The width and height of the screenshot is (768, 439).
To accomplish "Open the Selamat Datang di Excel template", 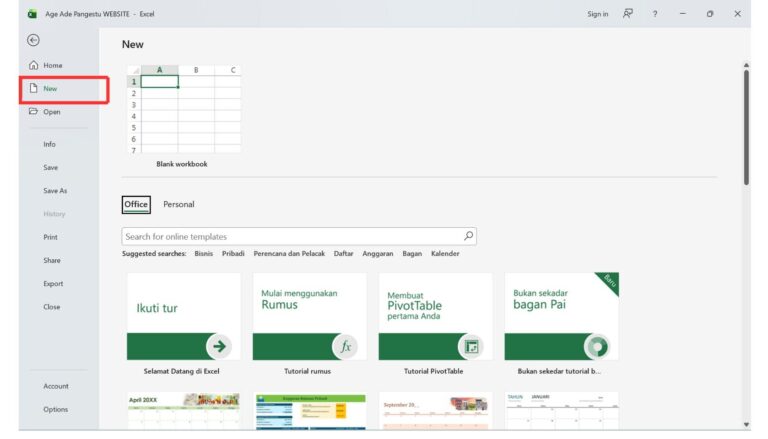I will [184, 317].
